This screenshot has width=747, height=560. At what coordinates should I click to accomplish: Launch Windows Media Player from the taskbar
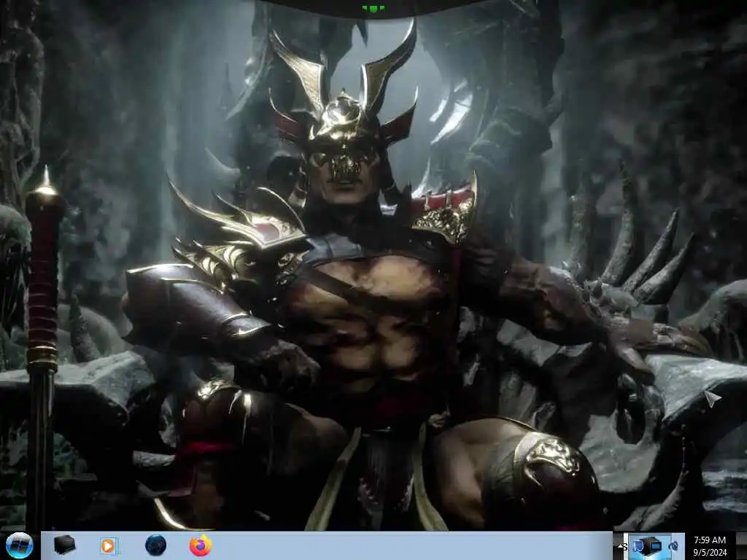coord(109,545)
